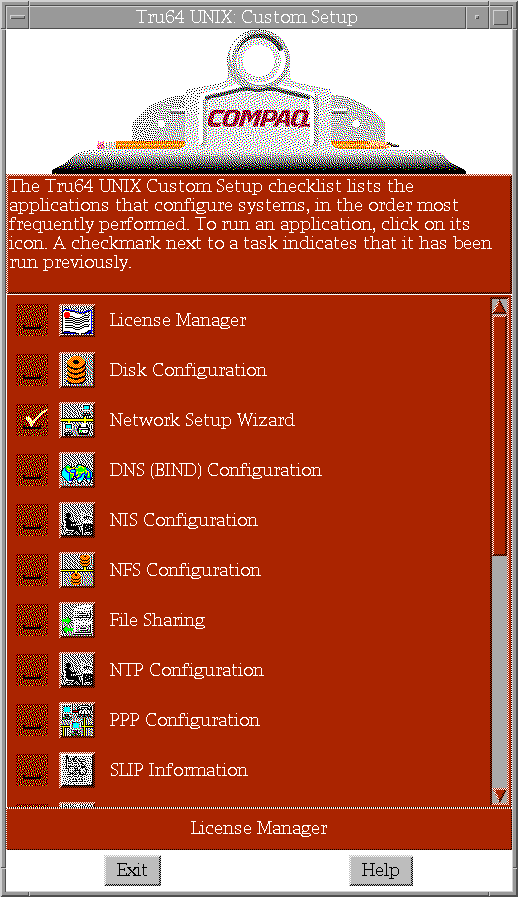Open the Disk Configuration icon
The image size is (518, 897).
77,370
